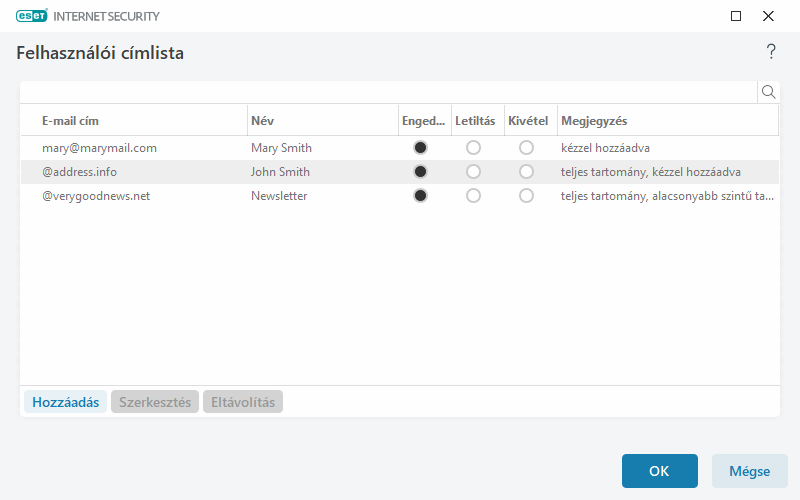Click note 'teljes tartomány, kézzel hozzáadva'
The image size is (800, 500).
(651, 172)
